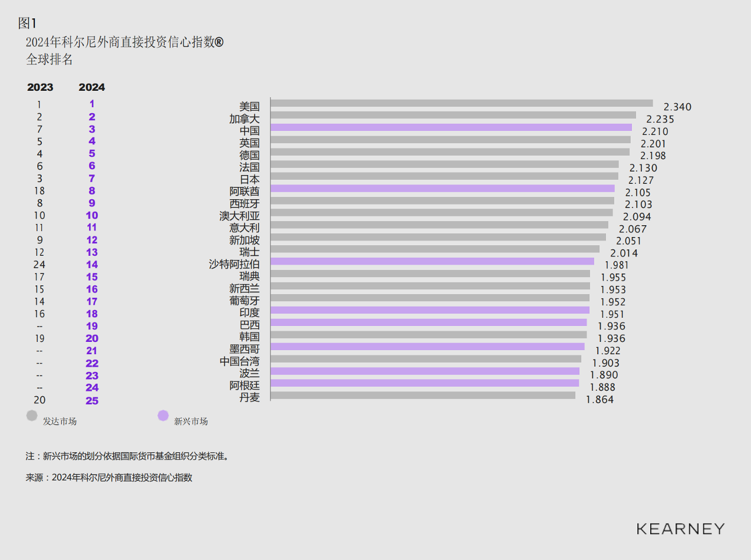Image resolution: width=751 pixels, height=560 pixels.
Task: Click the value 2.094
Action: click(x=637, y=217)
